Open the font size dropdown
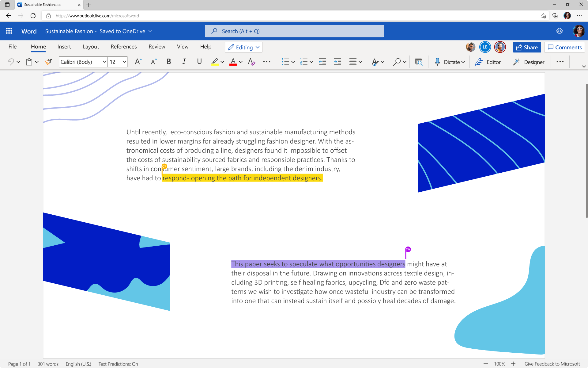 click(117, 62)
